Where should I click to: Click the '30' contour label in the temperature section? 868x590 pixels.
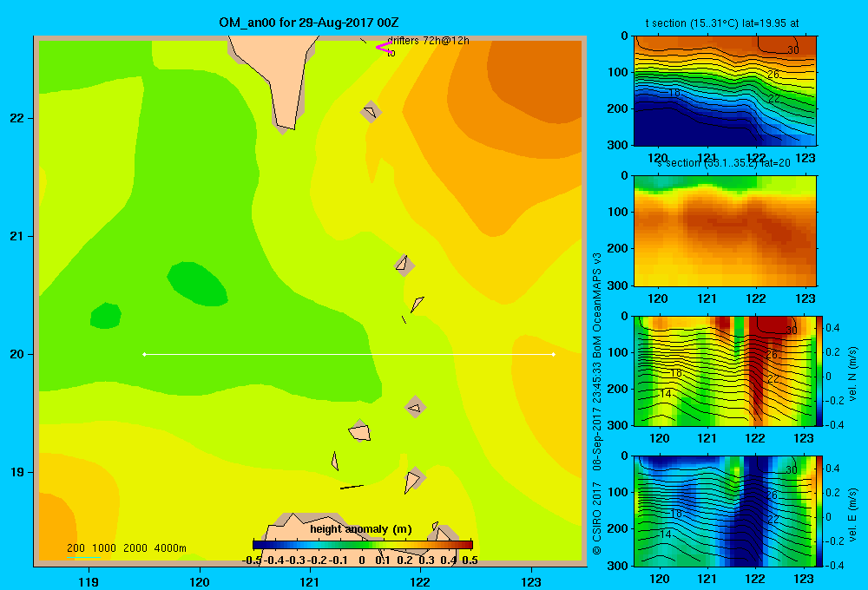(792, 50)
